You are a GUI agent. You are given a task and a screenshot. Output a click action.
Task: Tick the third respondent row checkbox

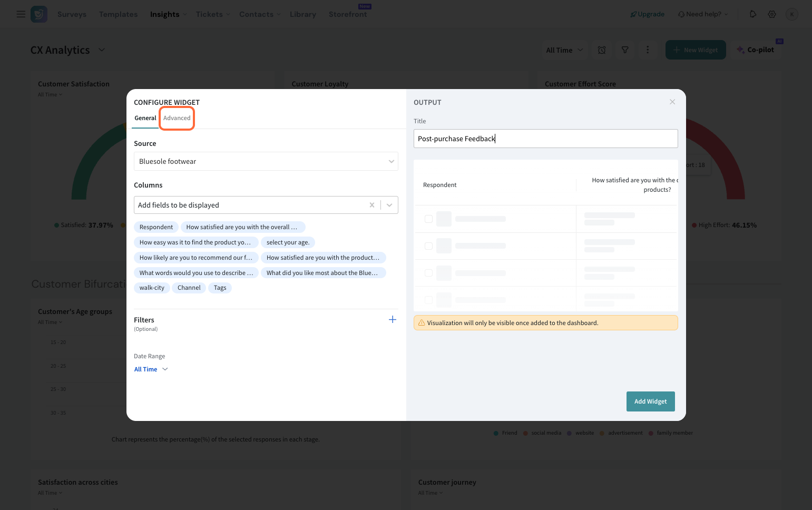(x=428, y=273)
